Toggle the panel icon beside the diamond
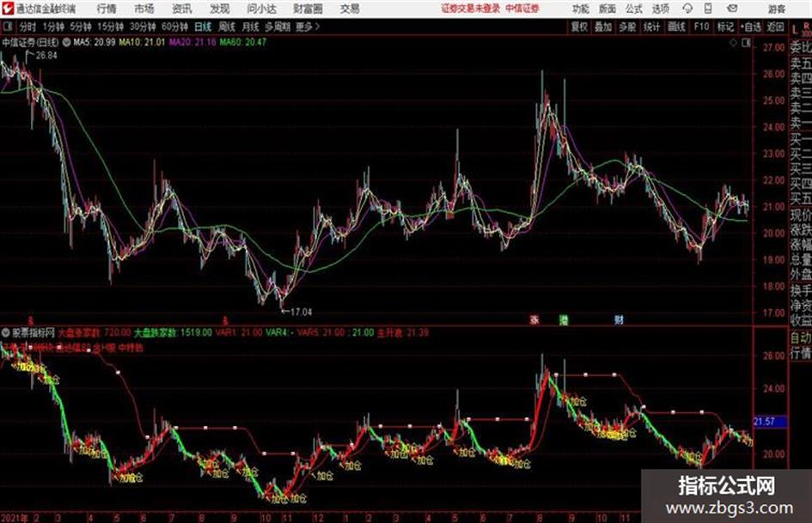 click(746, 43)
